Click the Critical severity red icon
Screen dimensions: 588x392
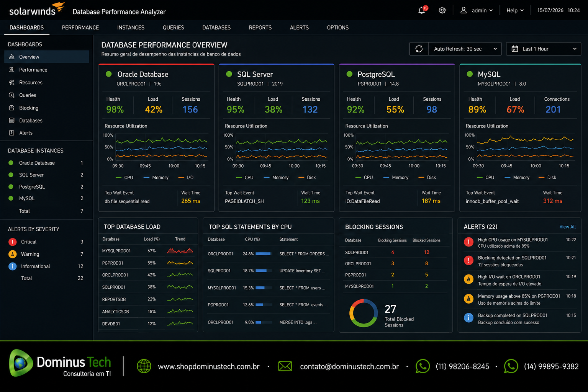point(13,242)
